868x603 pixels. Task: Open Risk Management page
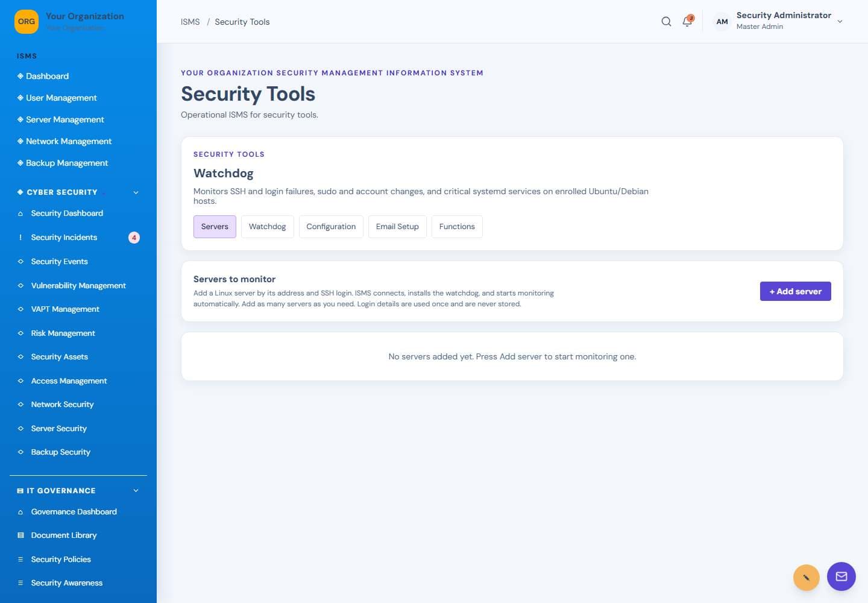tap(63, 333)
